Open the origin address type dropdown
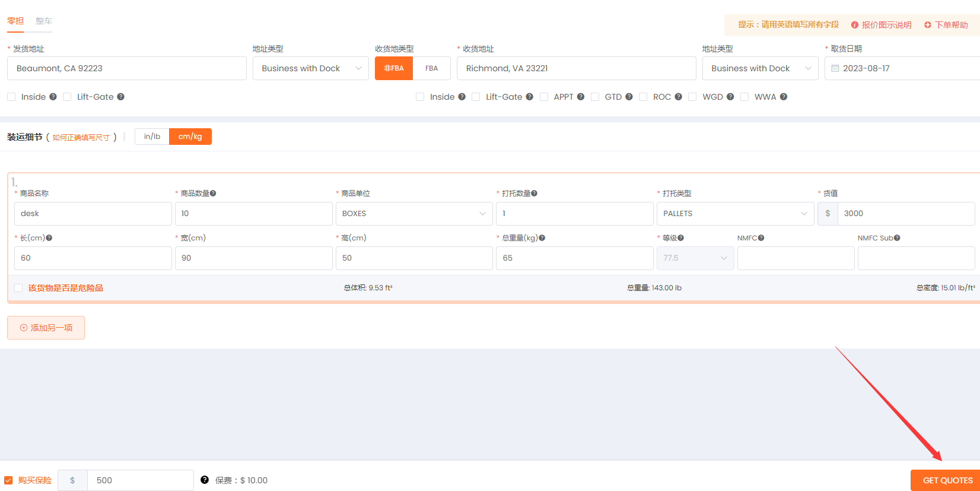 click(310, 68)
